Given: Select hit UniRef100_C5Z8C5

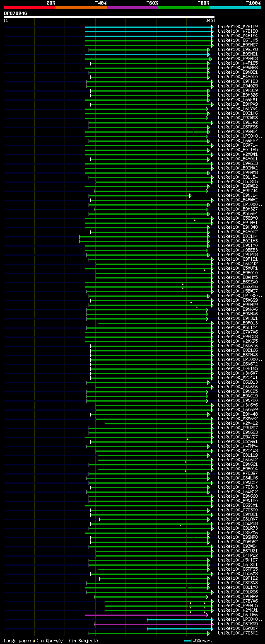Looking at the screenshot, I should pyautogui.click(x=238, y=182).
